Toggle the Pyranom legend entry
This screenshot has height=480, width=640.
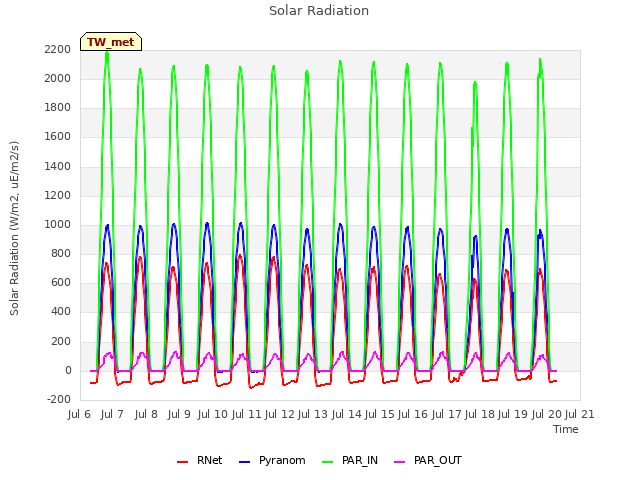pyautogui.click(x=272, y=460)
